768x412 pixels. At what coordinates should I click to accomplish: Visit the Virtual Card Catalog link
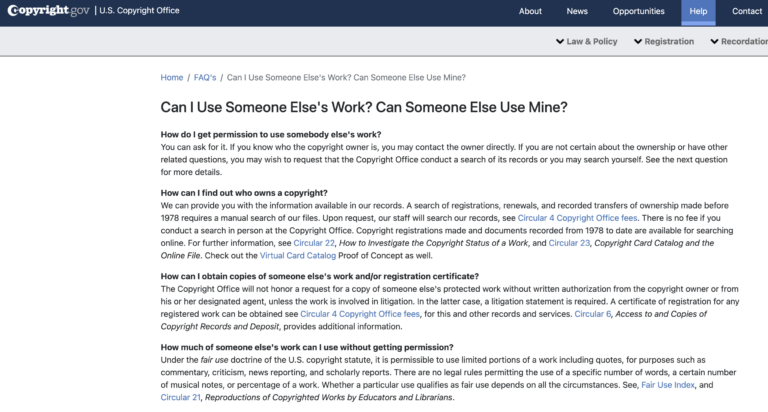302,255
